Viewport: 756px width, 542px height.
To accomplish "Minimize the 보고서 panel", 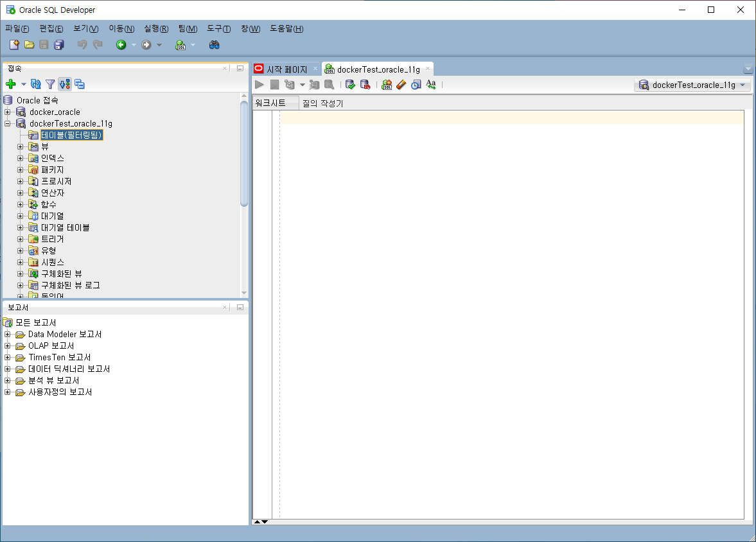I will (x=240, y=307).
